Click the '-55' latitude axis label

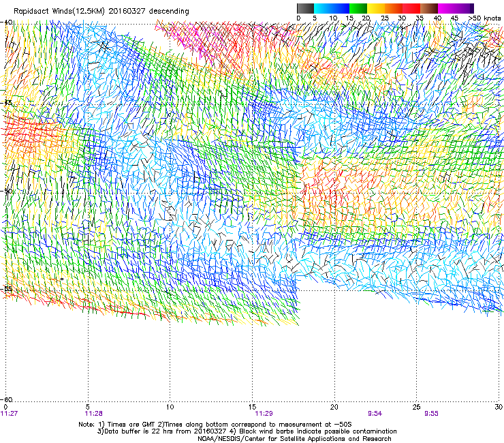pos(6,288)
